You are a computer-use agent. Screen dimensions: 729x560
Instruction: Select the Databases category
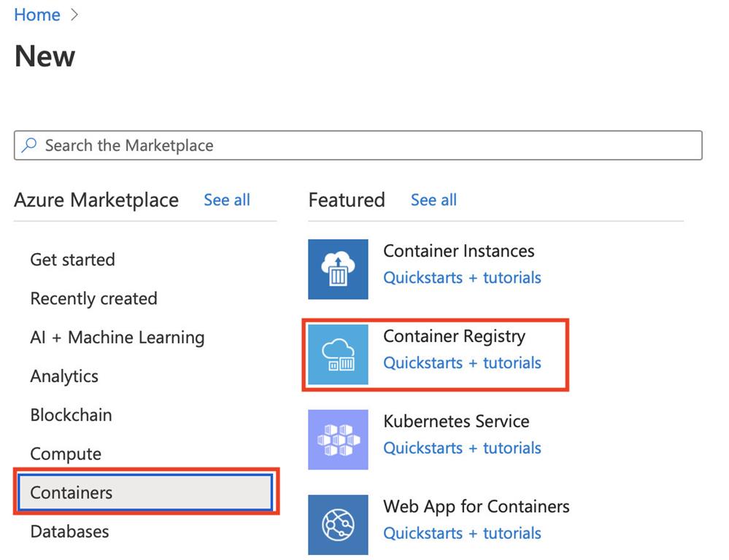pos(69,532)
